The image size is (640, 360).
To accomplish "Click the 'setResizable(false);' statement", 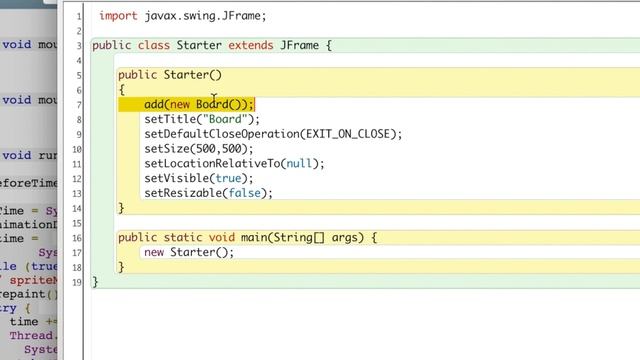I will 208,193.
